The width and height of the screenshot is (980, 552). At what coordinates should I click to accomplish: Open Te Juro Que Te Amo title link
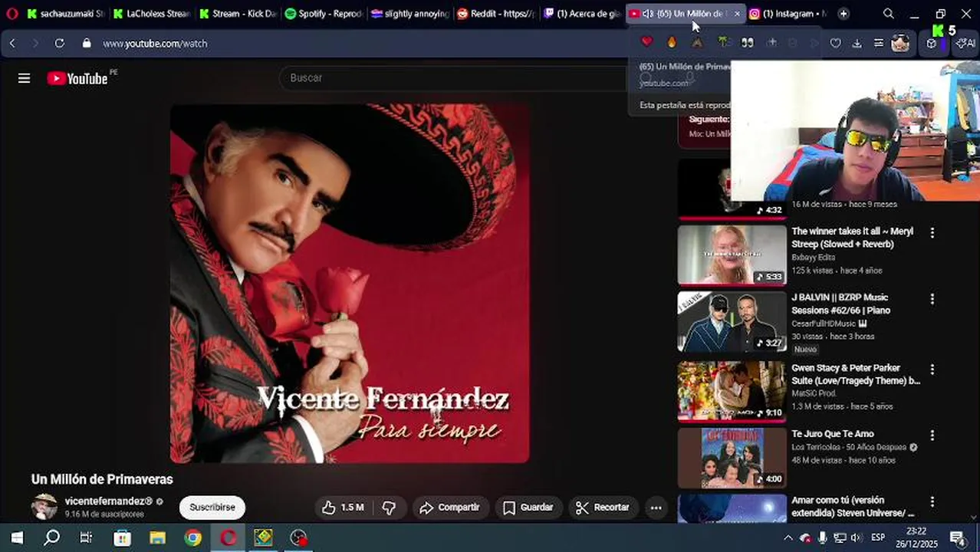click(x=833, y=434)
